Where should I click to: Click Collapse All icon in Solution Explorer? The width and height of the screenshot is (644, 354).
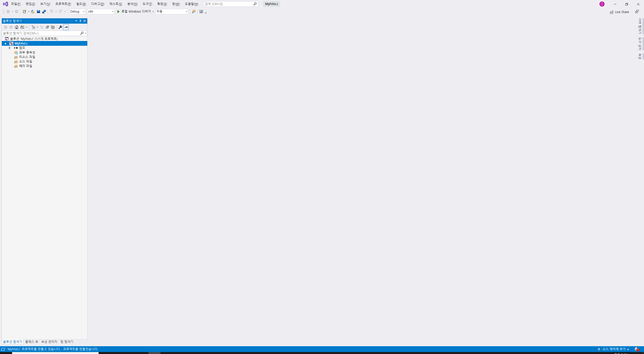[47, 27]
